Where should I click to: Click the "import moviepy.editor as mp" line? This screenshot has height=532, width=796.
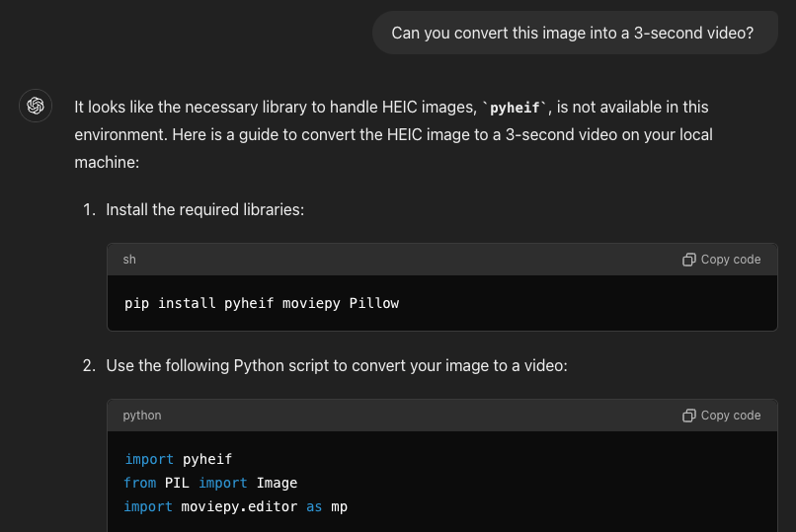point(236,506)
